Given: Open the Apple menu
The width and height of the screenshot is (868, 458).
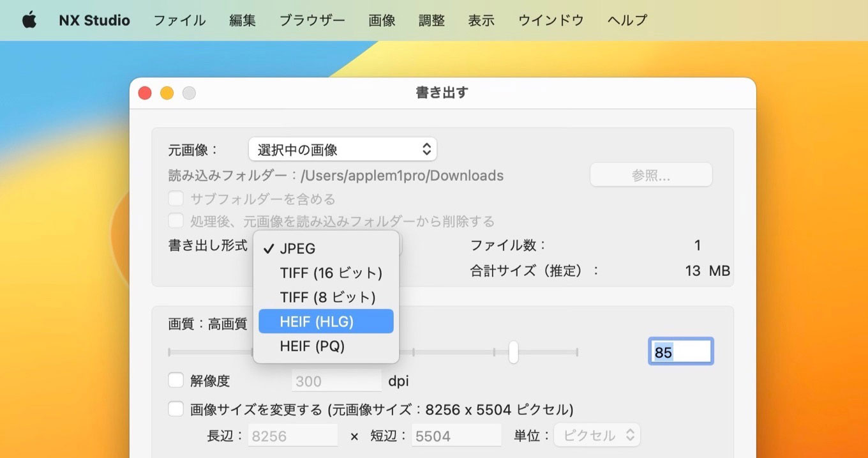Looking at the screenshot, I should coord(29,20).
